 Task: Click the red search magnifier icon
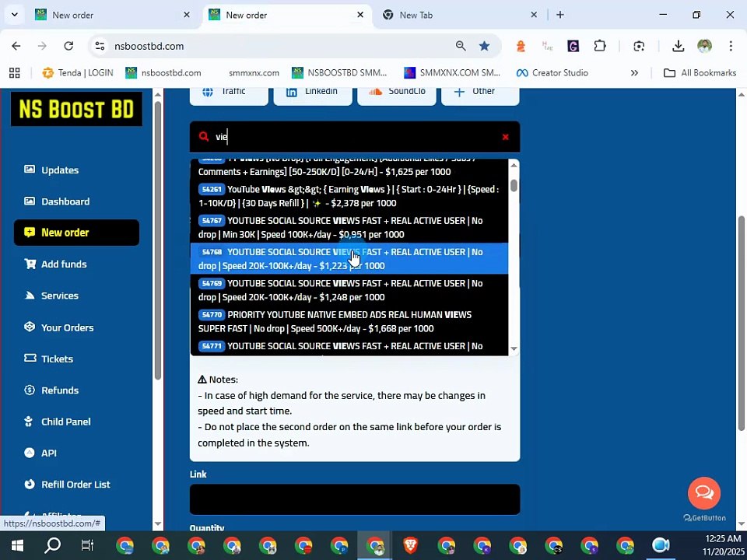point(204,137)
